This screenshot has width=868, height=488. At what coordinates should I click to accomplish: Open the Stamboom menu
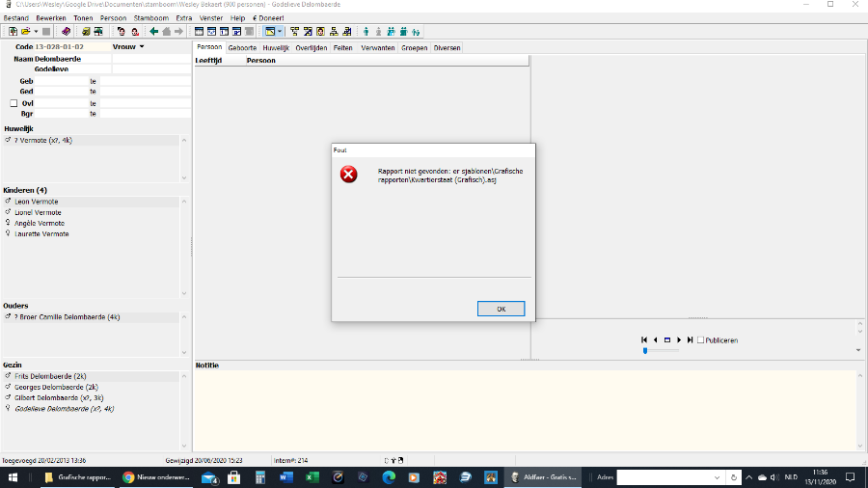pos(150,18)
